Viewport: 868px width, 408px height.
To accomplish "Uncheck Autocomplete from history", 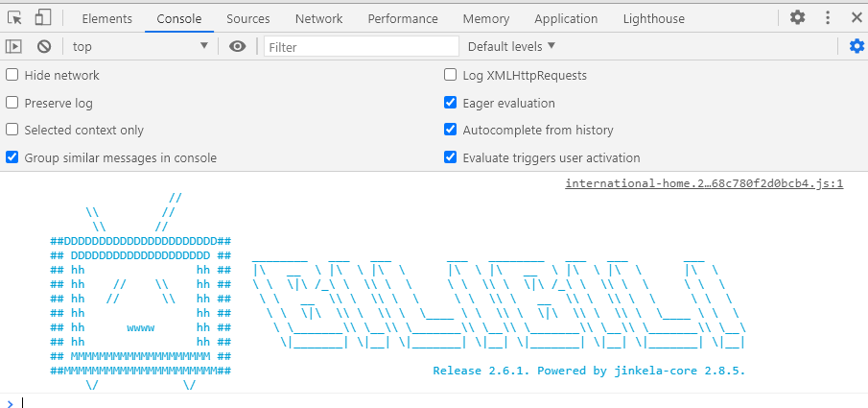I will pyautogui.click(x=450, y=130).
